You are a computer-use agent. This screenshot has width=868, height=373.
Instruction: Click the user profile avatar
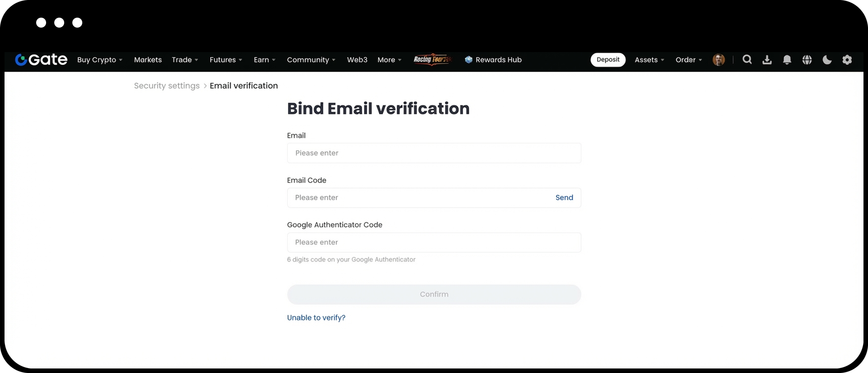pyautogui.click(x=718, y=60)
